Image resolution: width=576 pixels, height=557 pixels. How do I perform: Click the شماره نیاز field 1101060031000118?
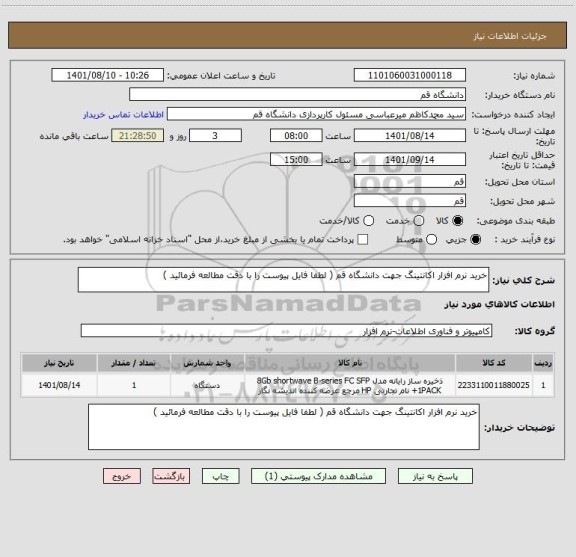(x=410, y=75)
